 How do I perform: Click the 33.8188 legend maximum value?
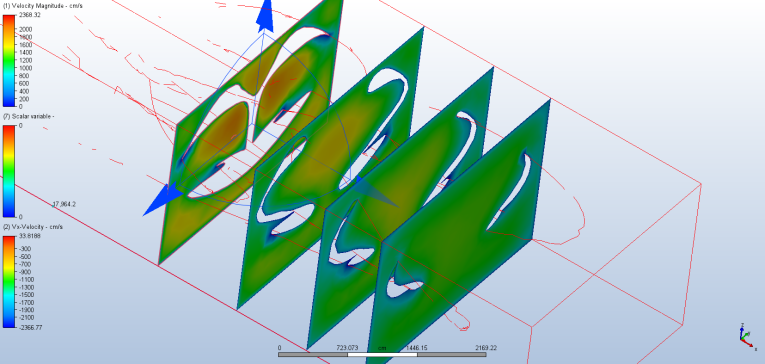tap(30, 236)
